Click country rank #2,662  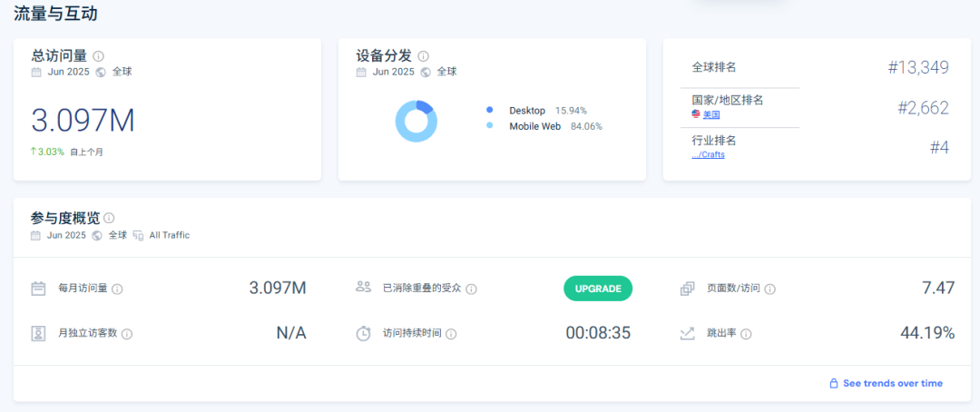(923, 107)
